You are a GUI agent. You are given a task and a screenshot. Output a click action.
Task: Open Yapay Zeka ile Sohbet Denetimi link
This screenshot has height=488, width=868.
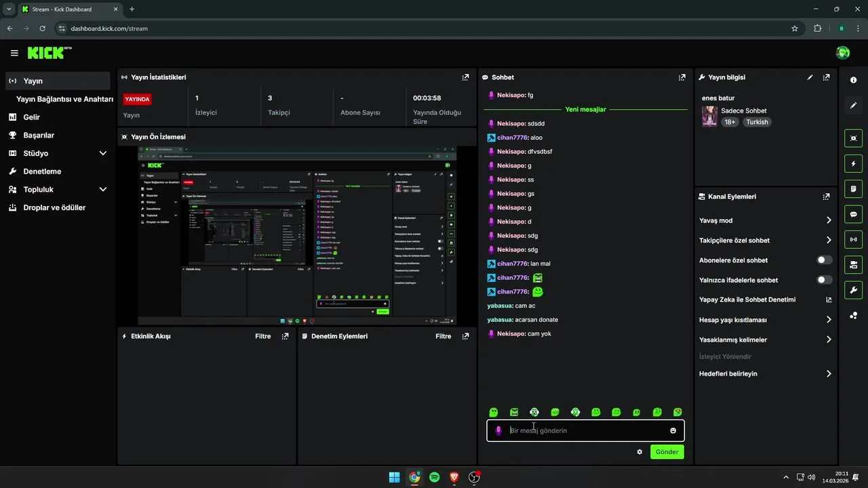(766, 300)
